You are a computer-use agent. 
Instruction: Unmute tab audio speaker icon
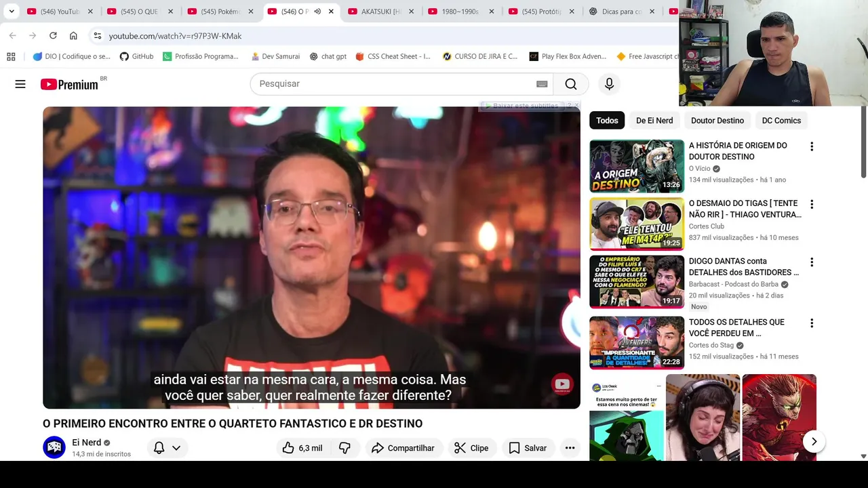click(x=317, y=12)
